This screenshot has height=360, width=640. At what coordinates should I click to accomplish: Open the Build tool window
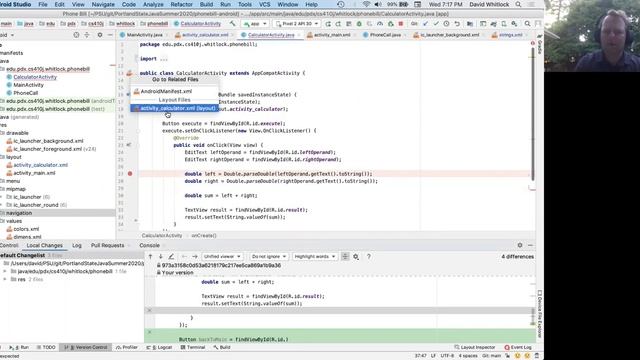pyautogui.click(x=222, y=347)
